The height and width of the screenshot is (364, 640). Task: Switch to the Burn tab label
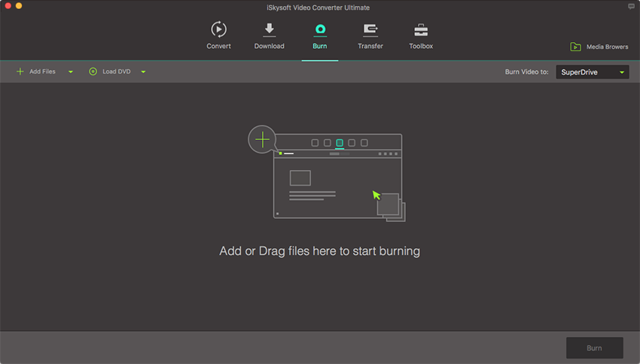coord(319,47)
